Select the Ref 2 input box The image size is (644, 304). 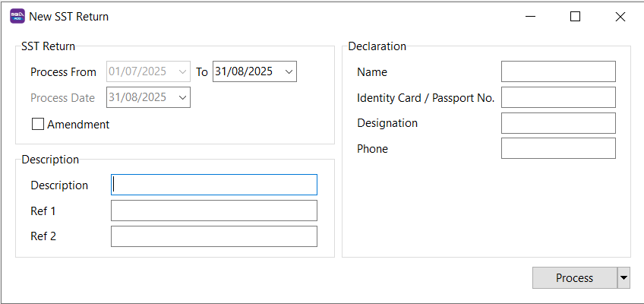point(214,236)
